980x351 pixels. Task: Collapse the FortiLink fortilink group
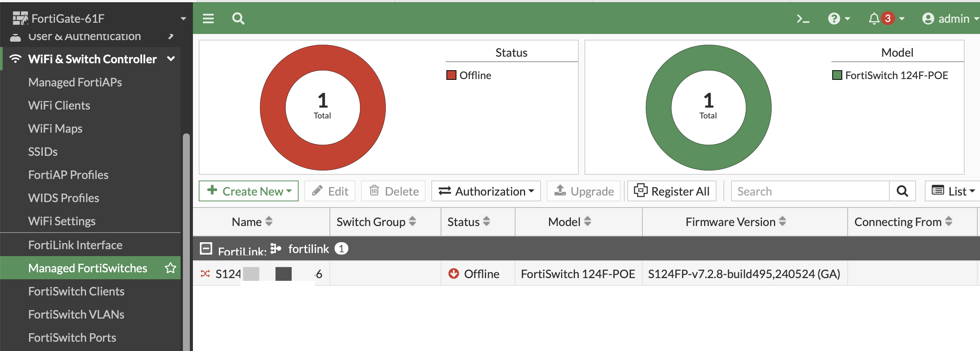pyautogui.click(x=206, y=248)
